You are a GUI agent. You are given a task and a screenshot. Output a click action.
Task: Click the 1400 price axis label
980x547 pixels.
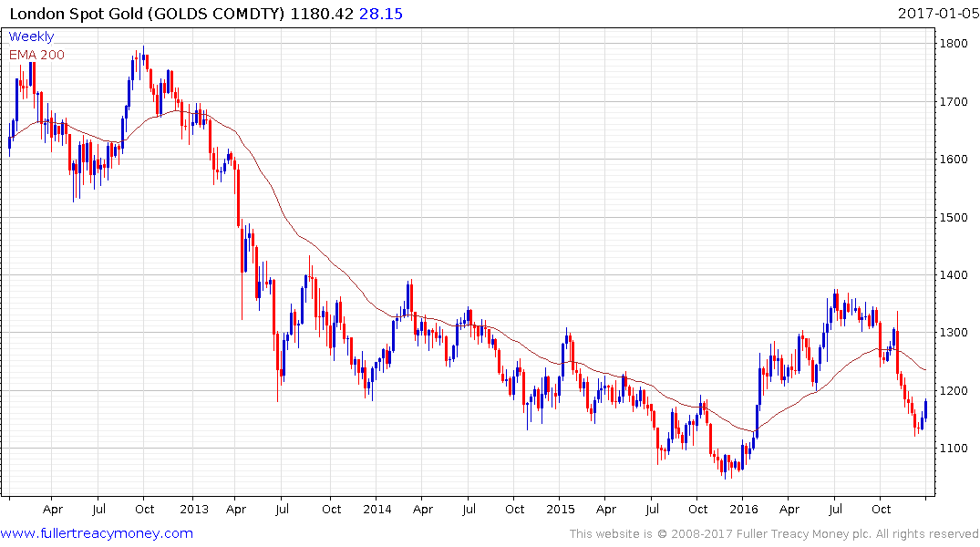pos(954,275)
